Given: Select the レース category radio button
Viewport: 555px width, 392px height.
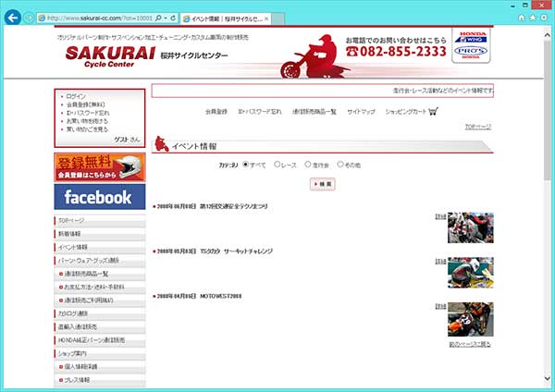Looking at the screenshot, I should (x=277, y=165).
